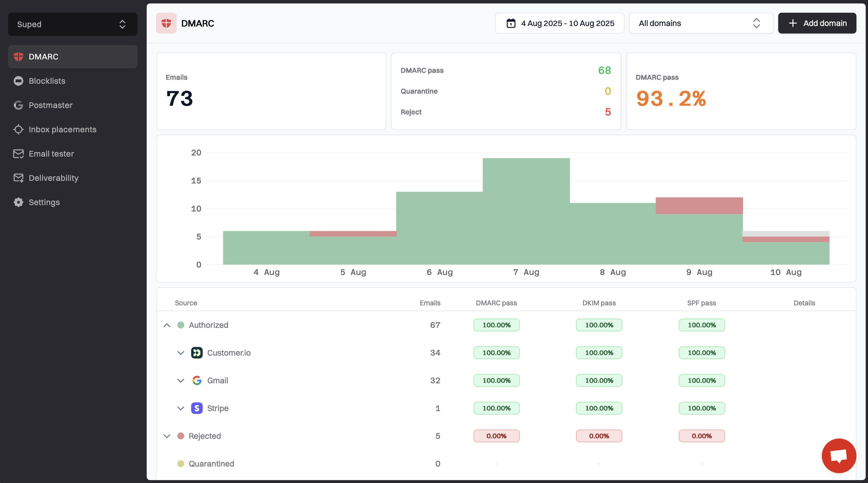Open Inbox placements from the sidebar
Image resolution: width=868 pixels, height=483 pixels.
coord(62,129)
